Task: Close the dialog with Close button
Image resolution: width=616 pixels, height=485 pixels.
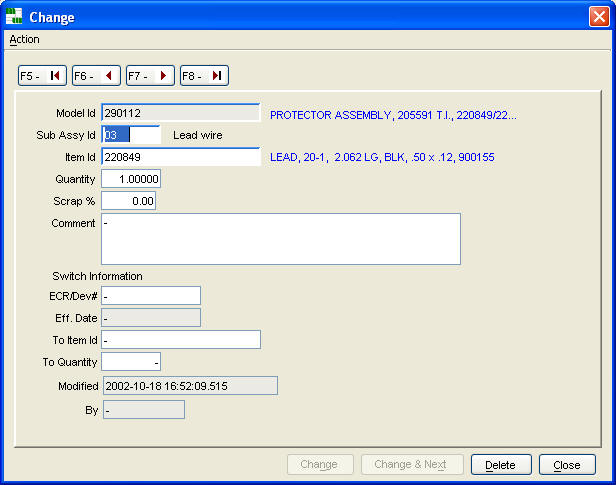Action: pos(567,465)
